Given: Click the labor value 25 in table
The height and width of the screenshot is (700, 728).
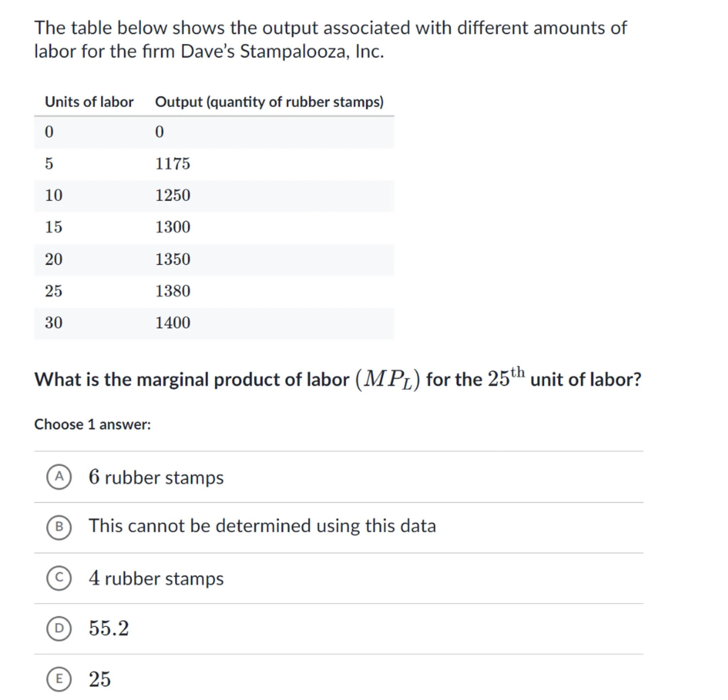Looking at the screenshot, I should click(x=53, y=291).
